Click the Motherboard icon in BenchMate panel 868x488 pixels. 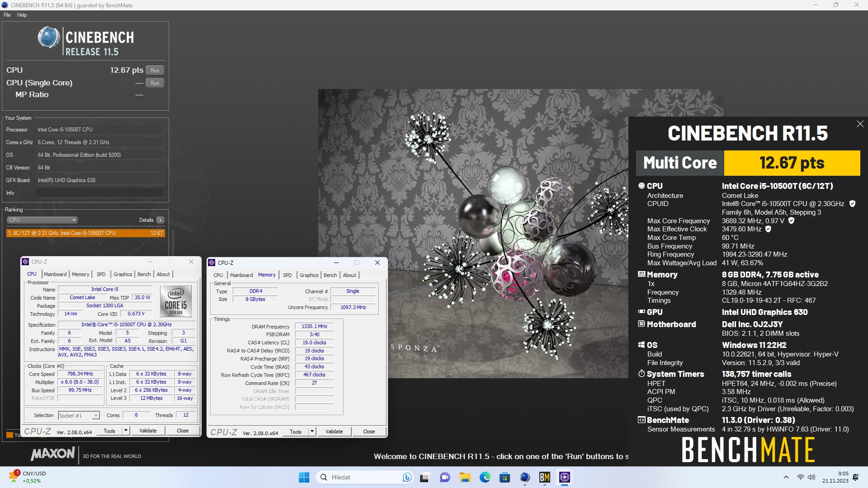pyautogui.click(x=641, y=324)
